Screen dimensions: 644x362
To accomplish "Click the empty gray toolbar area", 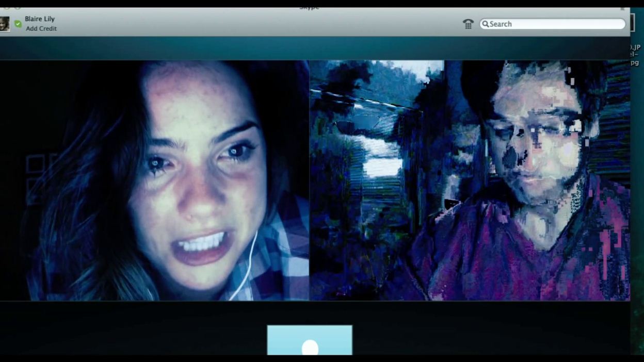I will pos(258,24).
